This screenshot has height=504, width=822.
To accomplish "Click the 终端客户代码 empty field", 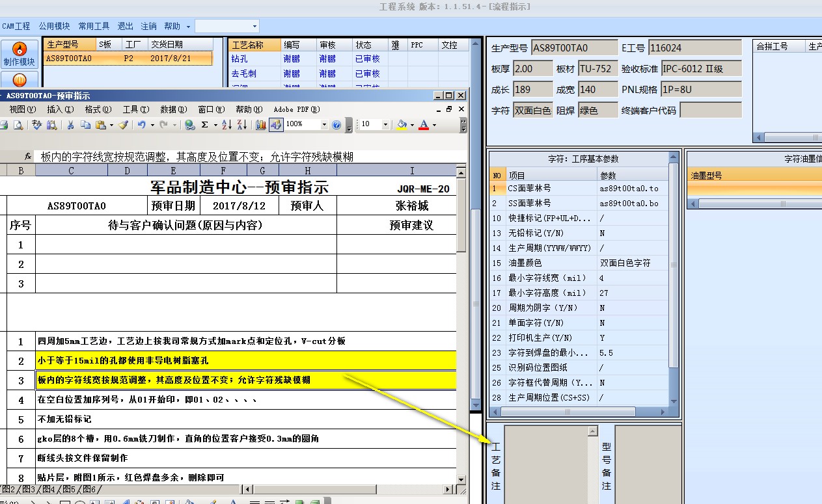I will [x=711, y=110].
